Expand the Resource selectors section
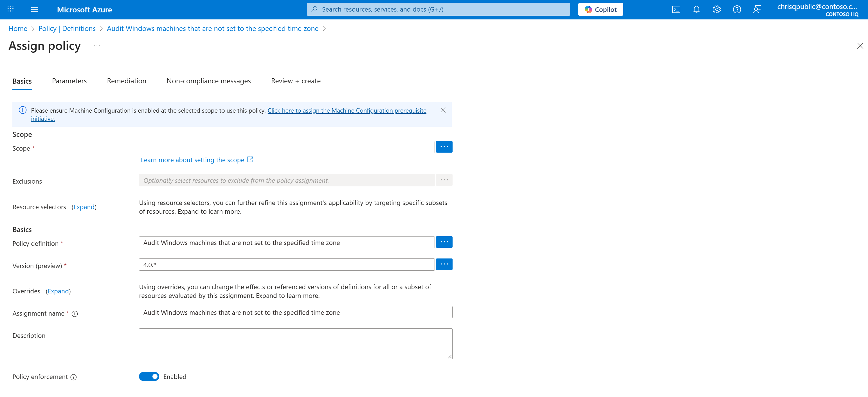Screen dimensions: 868x397 84,207
